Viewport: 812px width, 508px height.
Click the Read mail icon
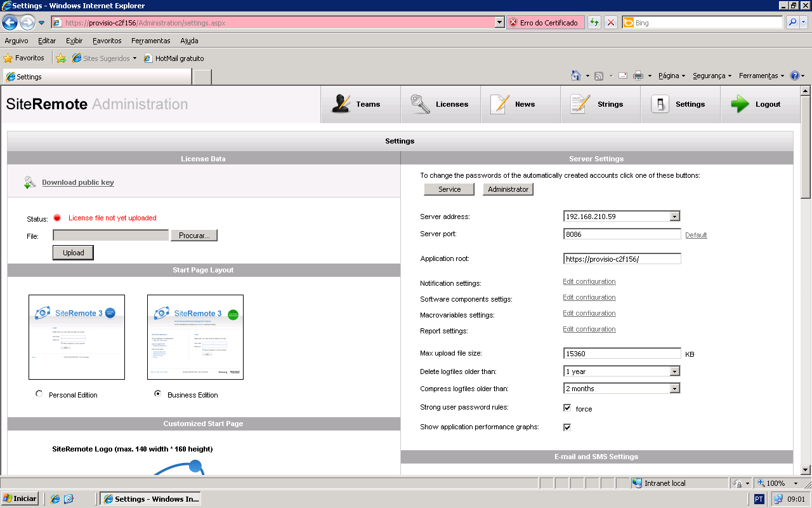coord(623,76)
